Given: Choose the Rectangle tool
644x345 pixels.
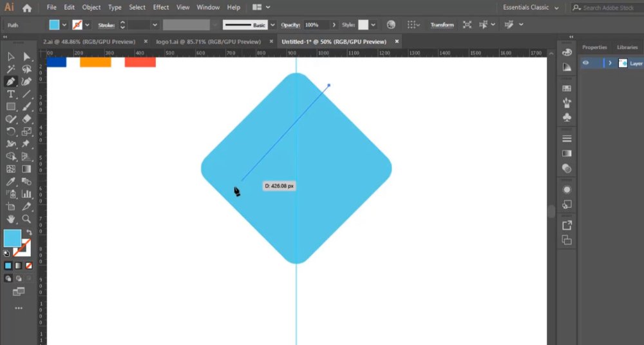Looking at the screenshot, I should tap(11, 106).
